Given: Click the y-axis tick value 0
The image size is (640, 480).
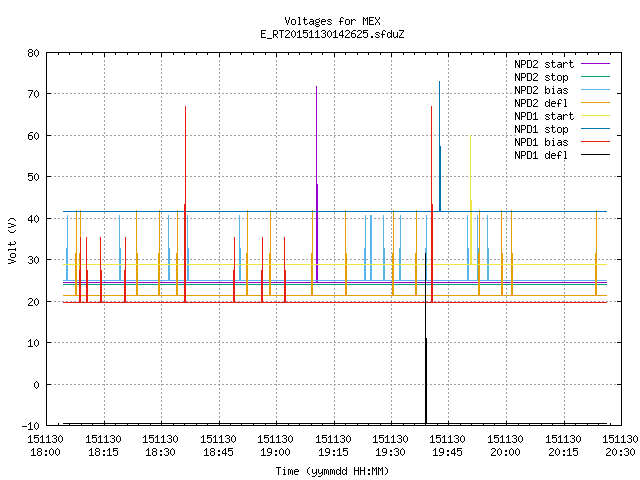Looking at the screenshot, I should (36, 384).
